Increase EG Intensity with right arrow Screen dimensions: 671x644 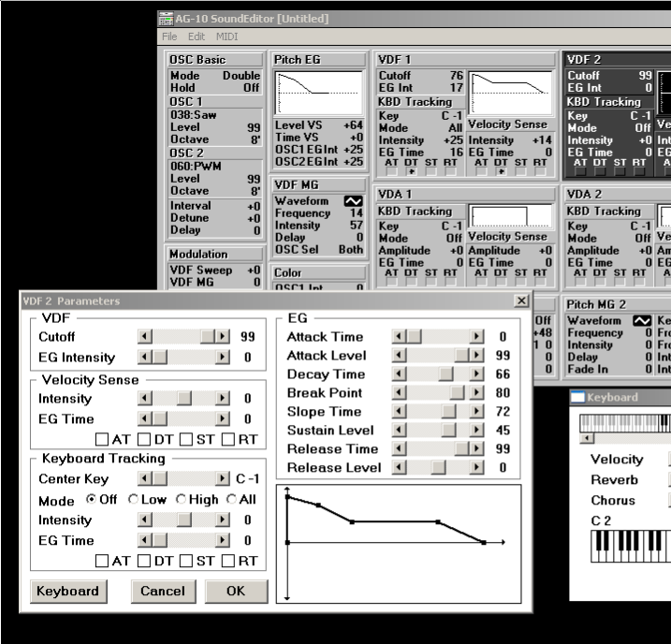click(x=222, y=357)
